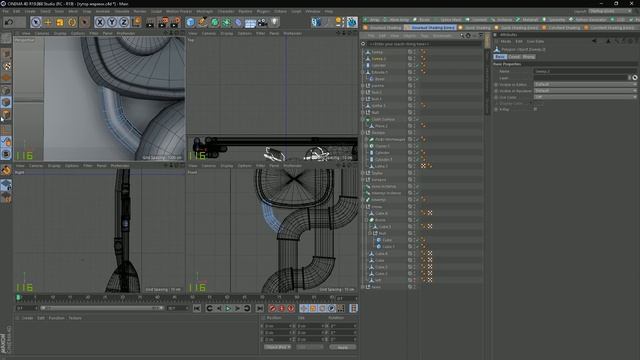Open the green generators object icon

pyautogui.click(x=214, y=22)
